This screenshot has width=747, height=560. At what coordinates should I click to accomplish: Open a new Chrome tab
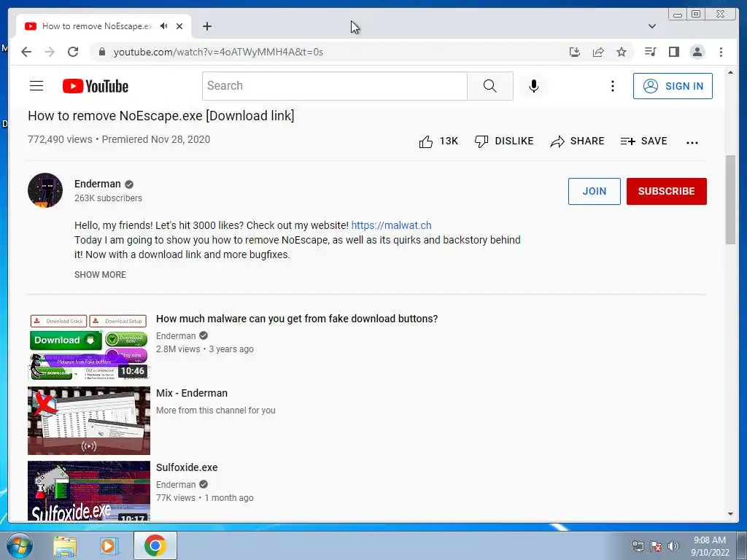(x=206, y=26)
